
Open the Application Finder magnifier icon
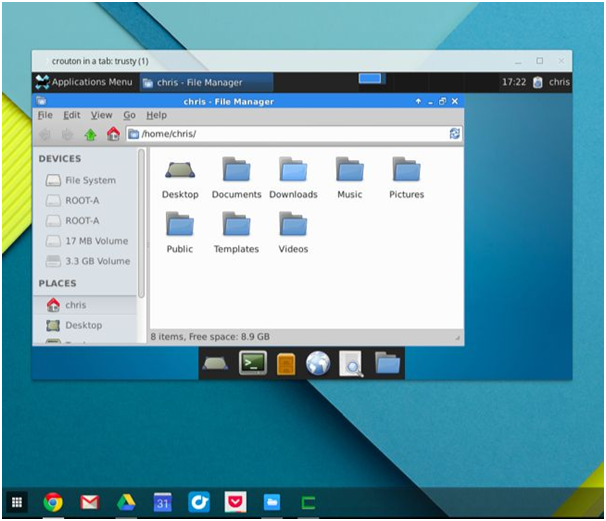click(351, 364)
